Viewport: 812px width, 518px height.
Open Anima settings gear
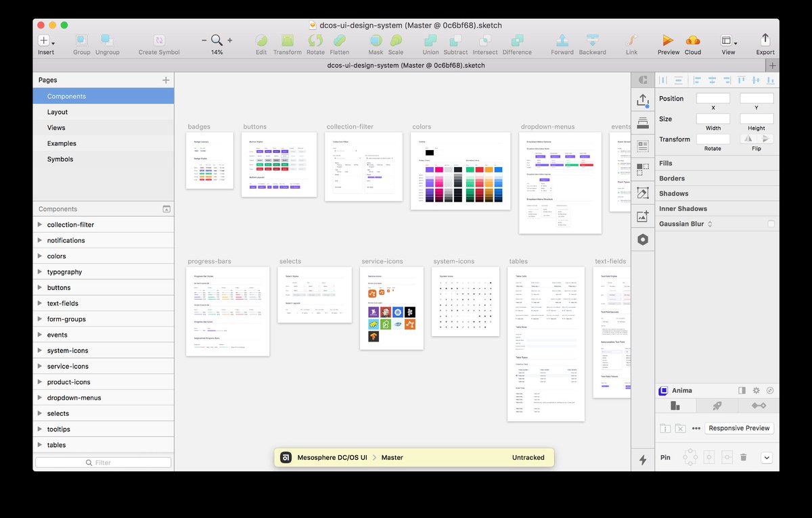757,390
